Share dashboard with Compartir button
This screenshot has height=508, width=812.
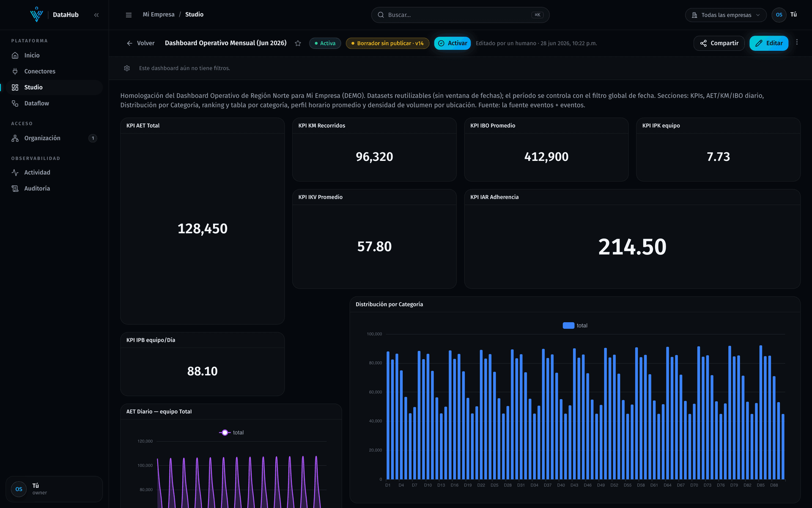[x=719, y=43]
